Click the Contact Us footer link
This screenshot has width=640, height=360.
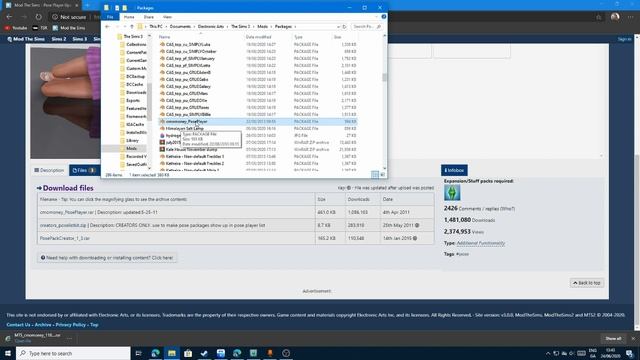click(x=18, y=325)
